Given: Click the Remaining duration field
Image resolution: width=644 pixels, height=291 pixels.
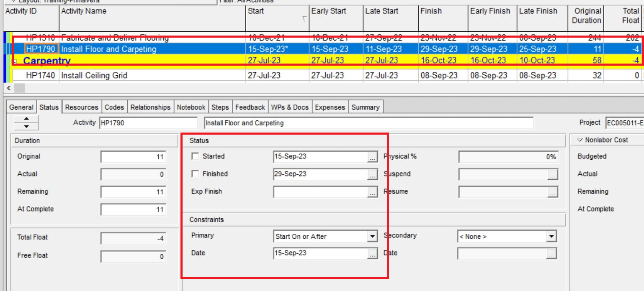Looking at the screenshot, I should click(133, 192).
